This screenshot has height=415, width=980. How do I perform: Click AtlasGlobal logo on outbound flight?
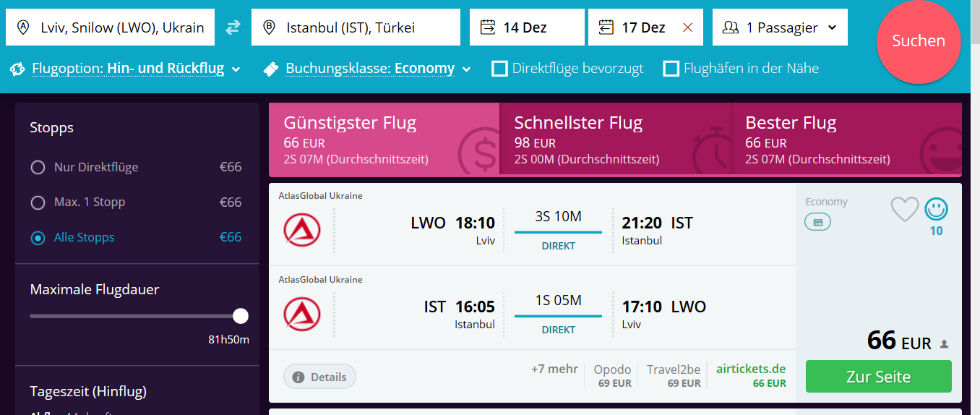pos(302,230)
